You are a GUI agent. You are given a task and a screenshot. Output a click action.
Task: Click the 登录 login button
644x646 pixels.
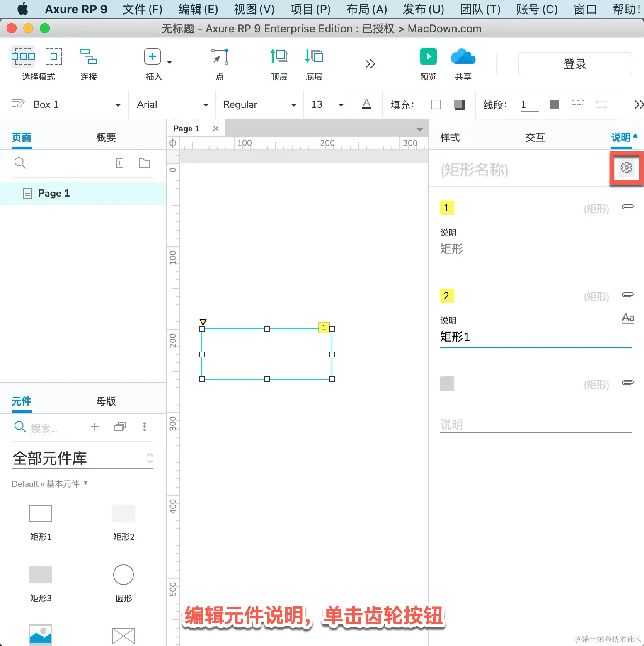pyautogui.click(x=575, y=64)
